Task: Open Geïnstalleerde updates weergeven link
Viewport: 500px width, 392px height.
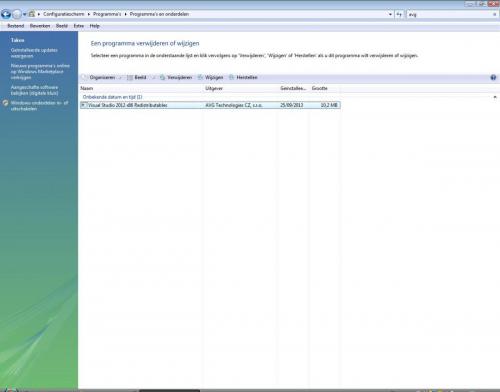Action: pyautogui.click(x=34, y=53)
